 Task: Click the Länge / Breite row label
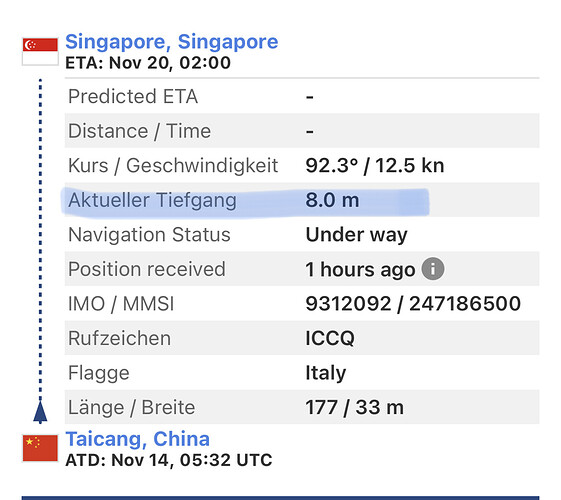point(131,407)
